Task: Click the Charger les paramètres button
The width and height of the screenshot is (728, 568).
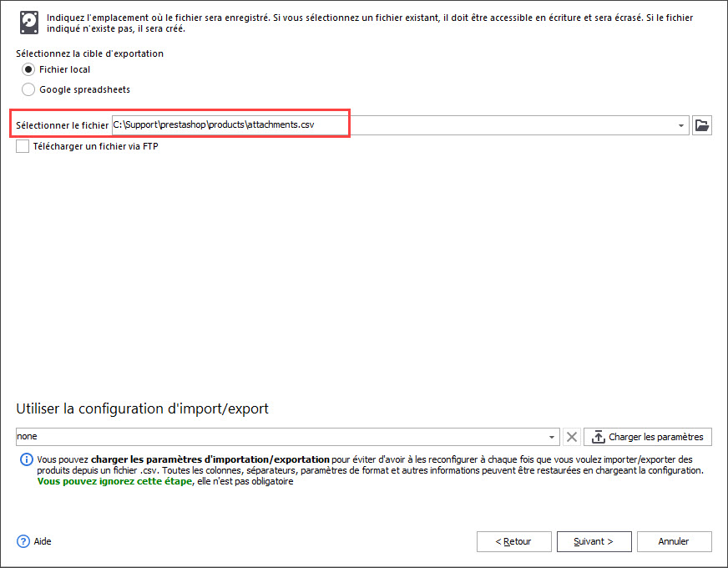Action: [647, 437]
